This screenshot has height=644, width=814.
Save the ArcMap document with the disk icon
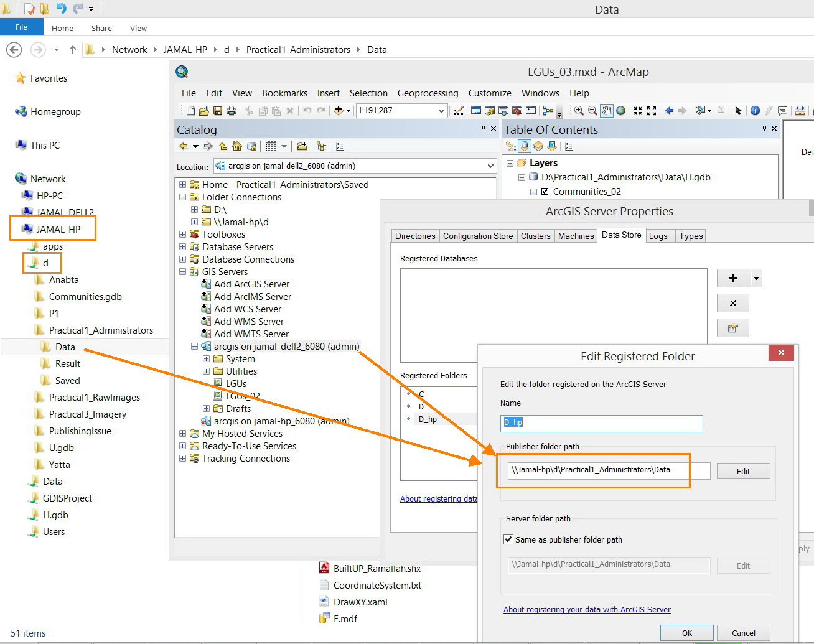pos(218,111)
